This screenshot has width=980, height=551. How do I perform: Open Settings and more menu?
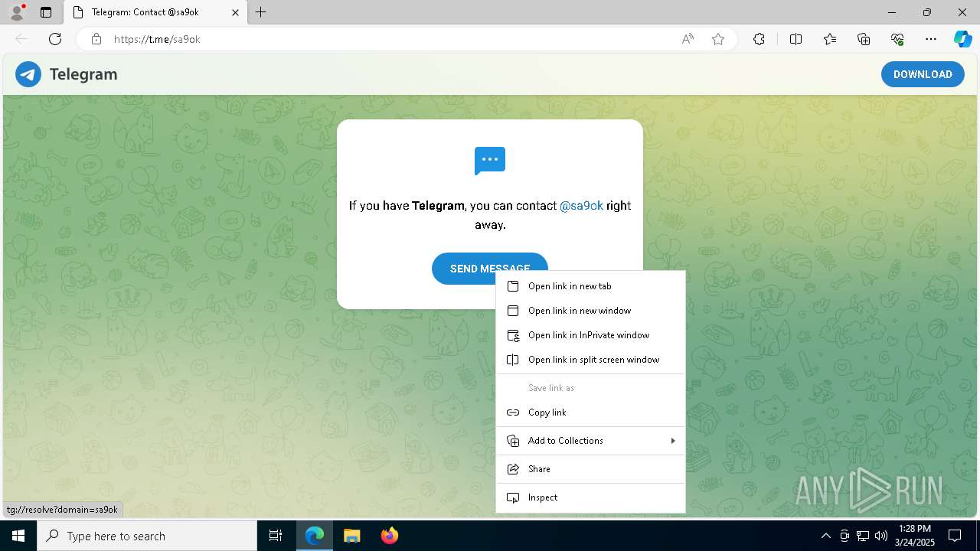(x=931, y=39)
